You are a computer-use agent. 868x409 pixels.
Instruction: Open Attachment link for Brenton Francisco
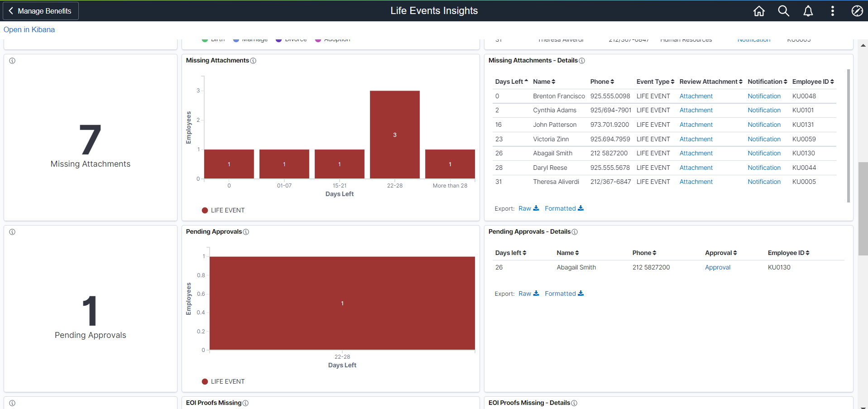click(696, 96)
